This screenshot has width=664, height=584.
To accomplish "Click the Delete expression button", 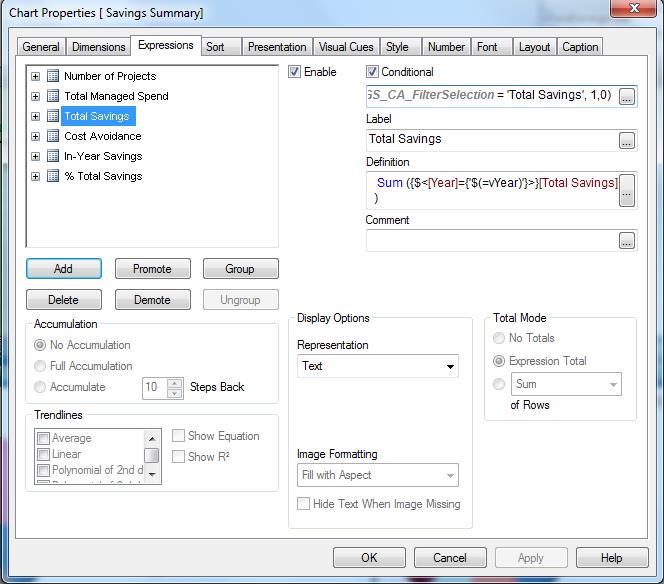I will pos(64,299).
